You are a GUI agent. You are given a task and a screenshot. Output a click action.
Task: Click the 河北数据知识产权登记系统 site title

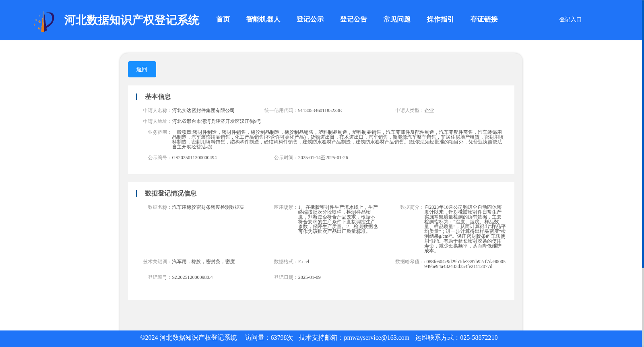pyautogui.click(x=132, y=20)
